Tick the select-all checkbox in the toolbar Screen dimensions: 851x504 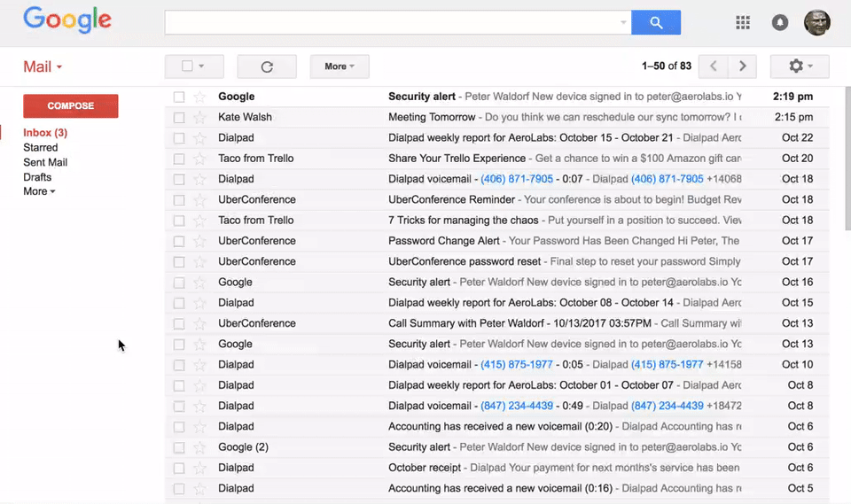click(x=187, y=66)
